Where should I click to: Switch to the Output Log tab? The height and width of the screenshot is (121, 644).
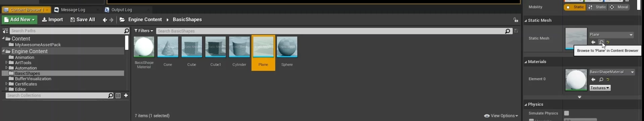tap(121, 10)
